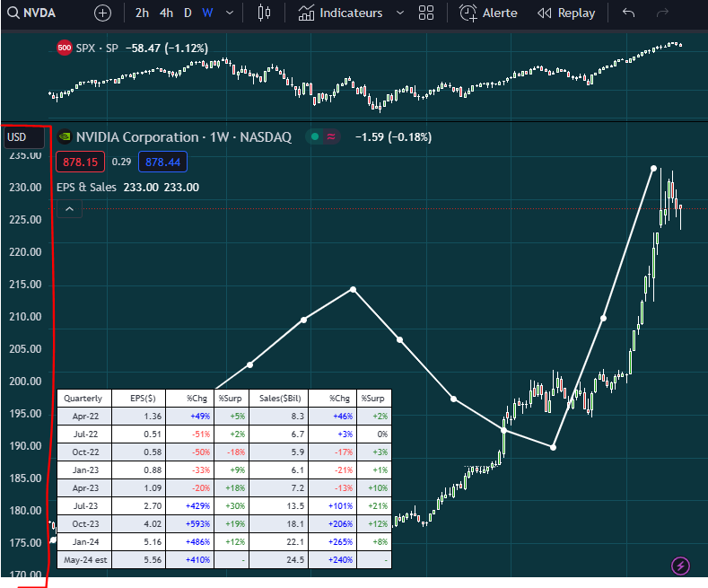Select the 2h timeframe
Screen dimensions: 708x588
[x=142, y=13]
